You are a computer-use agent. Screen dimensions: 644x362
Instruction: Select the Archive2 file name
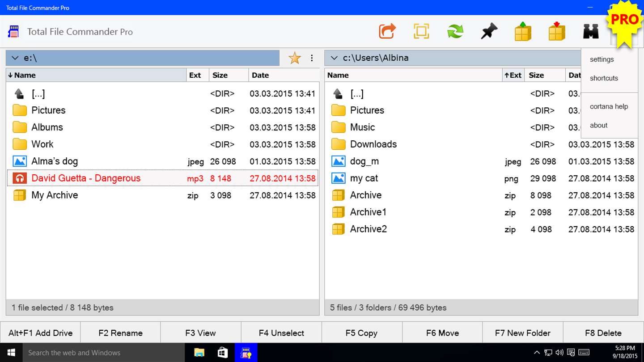tap(369, 229)
